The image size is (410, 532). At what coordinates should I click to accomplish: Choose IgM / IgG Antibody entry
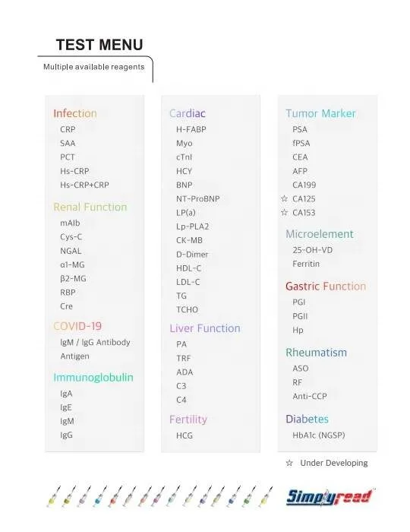point(95,342)
